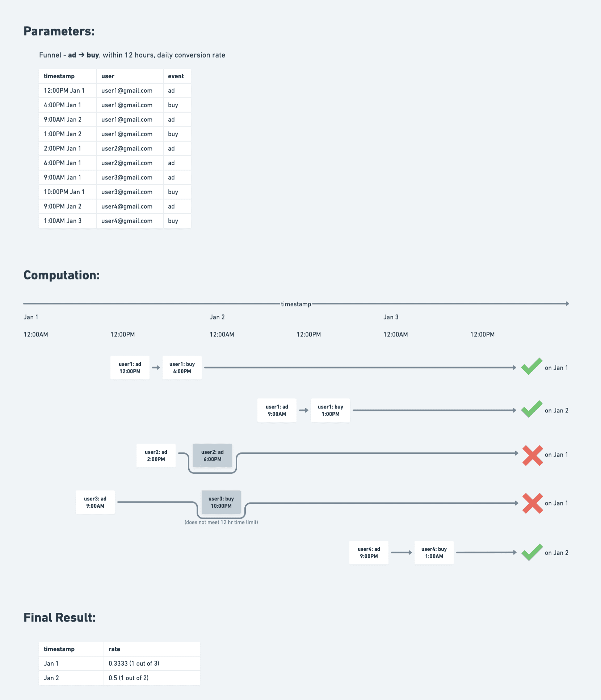Screen dimensions: 601x700
Task: Select the 'user1: ad 9:00AM' event box
Action: coord(277,410)
